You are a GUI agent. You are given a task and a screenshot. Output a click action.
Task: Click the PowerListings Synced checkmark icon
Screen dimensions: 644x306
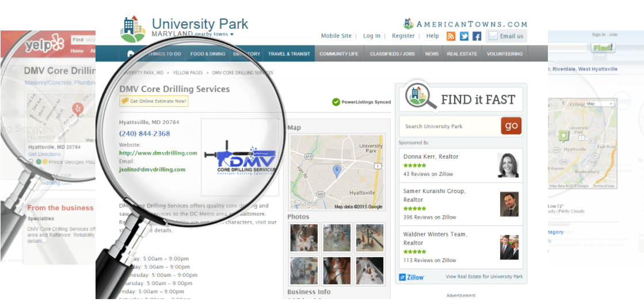pos(336,102)
